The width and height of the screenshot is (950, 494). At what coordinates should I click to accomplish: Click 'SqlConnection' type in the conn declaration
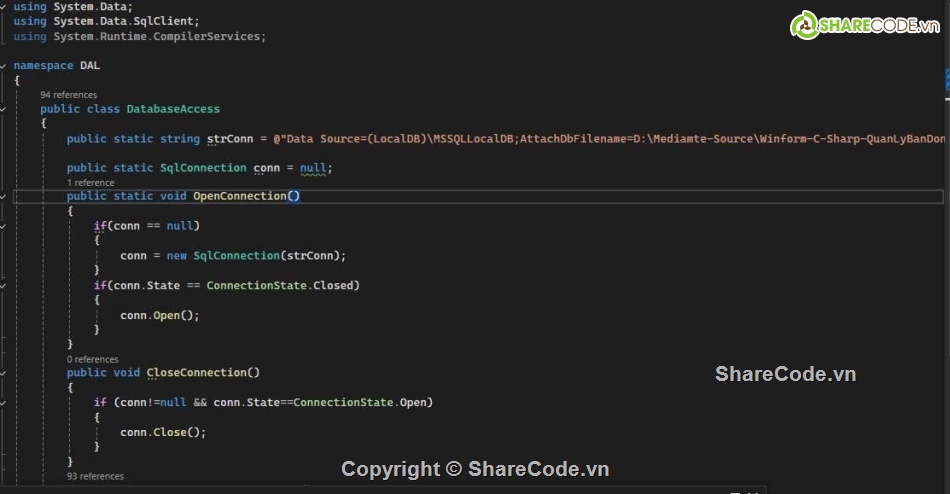click(203, 168)
